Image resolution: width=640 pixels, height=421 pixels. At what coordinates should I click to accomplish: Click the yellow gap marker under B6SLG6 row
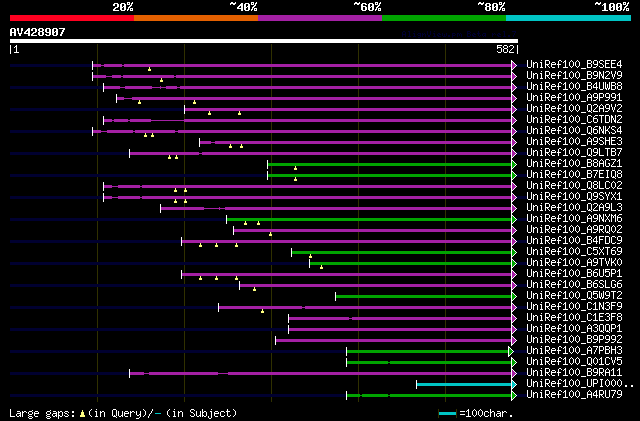(254, 290)
